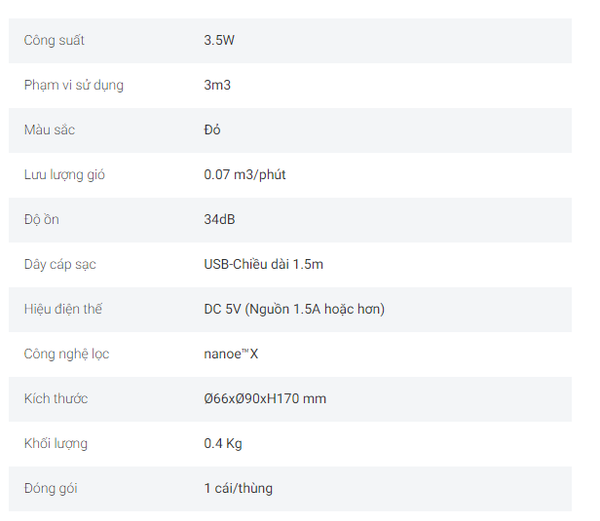Select the 3m3 usage range value
The height and width of the screenshot is (521, 600).
click(x=217, y=86)
